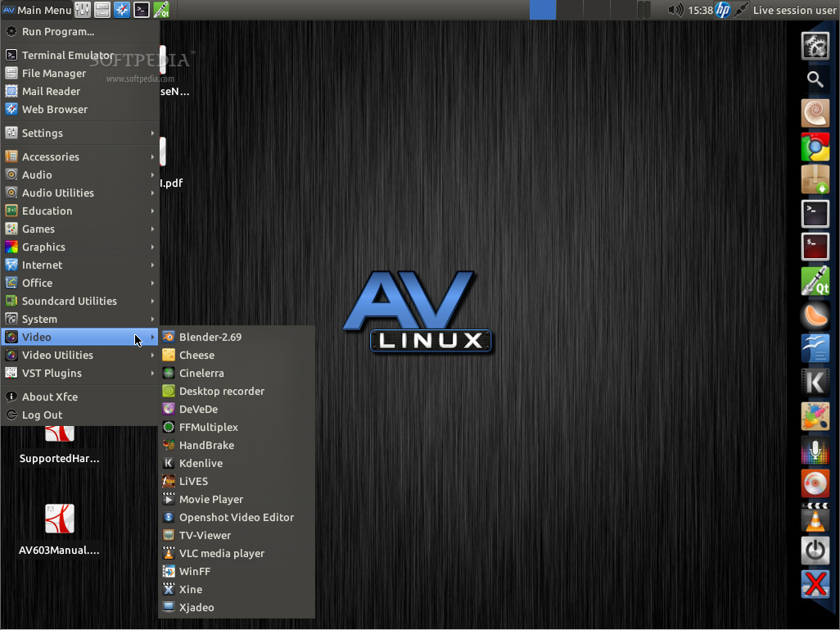Open File Manager from menu
This screenshot has height=630, width=840.
(x=80, y=74)
